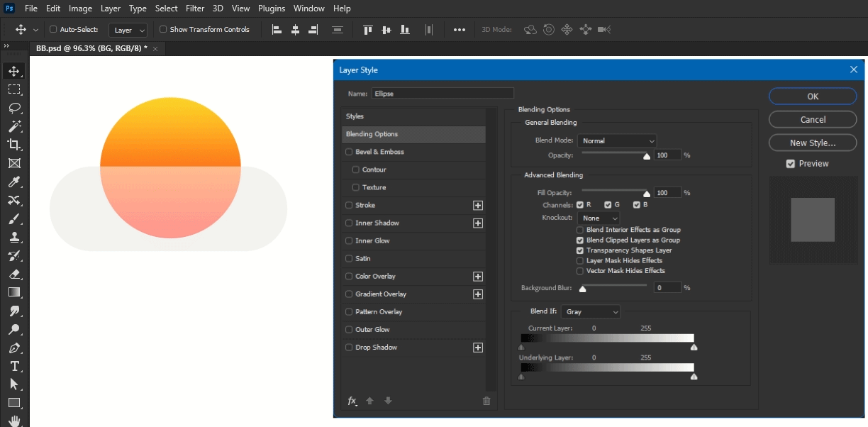Screen dimensions: 868x427
Task: Select the Move tool
Action: [x=15, y=70]
